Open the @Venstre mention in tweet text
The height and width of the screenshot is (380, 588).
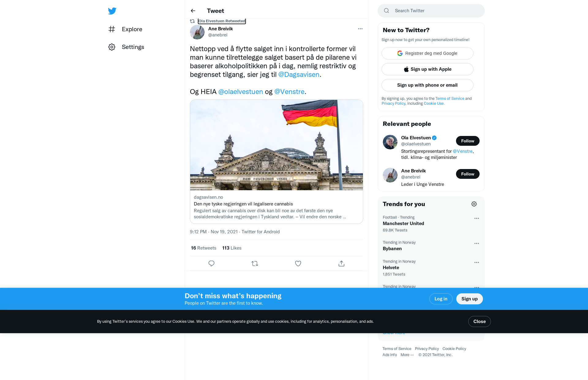(289, 92)
